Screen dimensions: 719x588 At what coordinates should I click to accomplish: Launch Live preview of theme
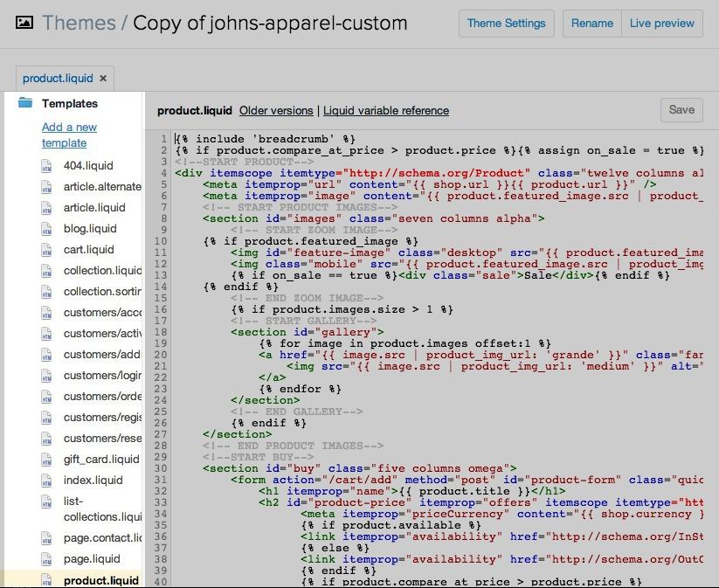(x=661, y=24)
